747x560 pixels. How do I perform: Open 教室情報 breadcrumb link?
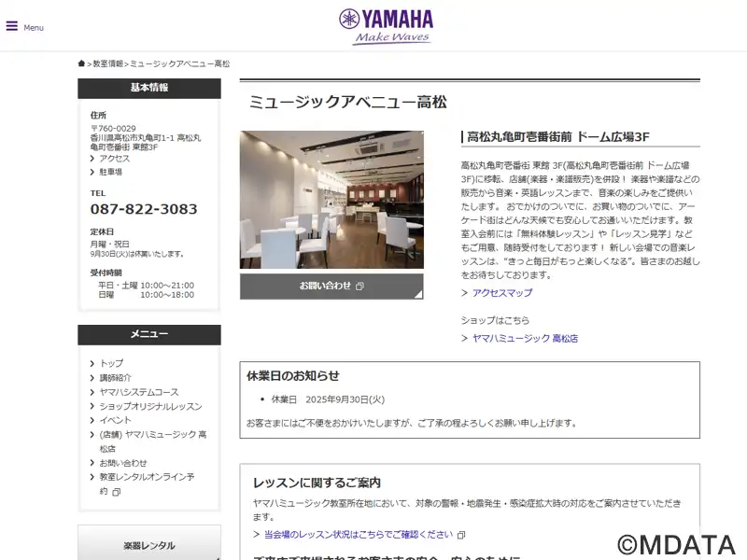click(x=107, y=63)
